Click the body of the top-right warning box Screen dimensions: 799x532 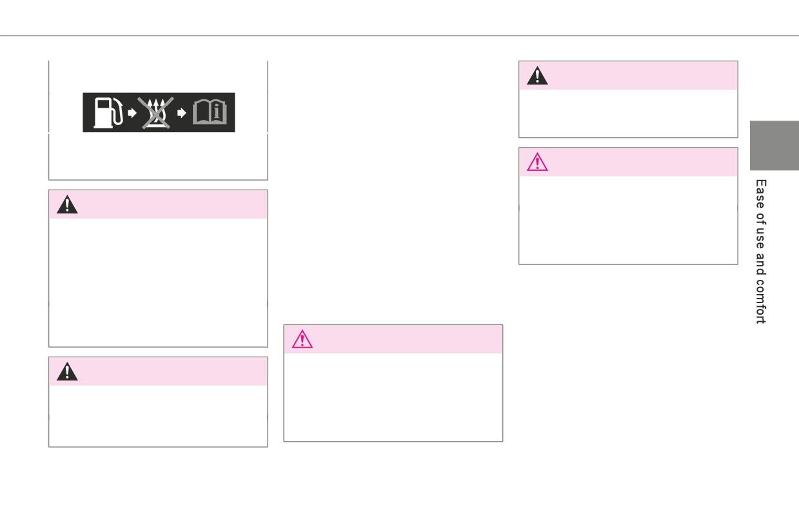[628, 113]
